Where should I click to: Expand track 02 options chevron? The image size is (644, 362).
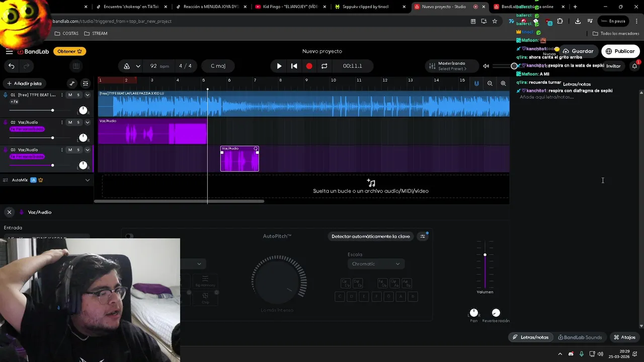coord(87,122)
